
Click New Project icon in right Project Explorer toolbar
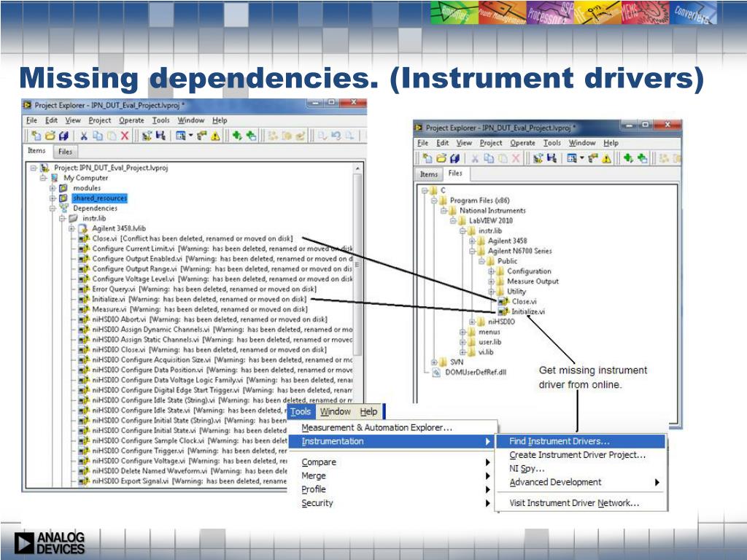click(427, 158)
